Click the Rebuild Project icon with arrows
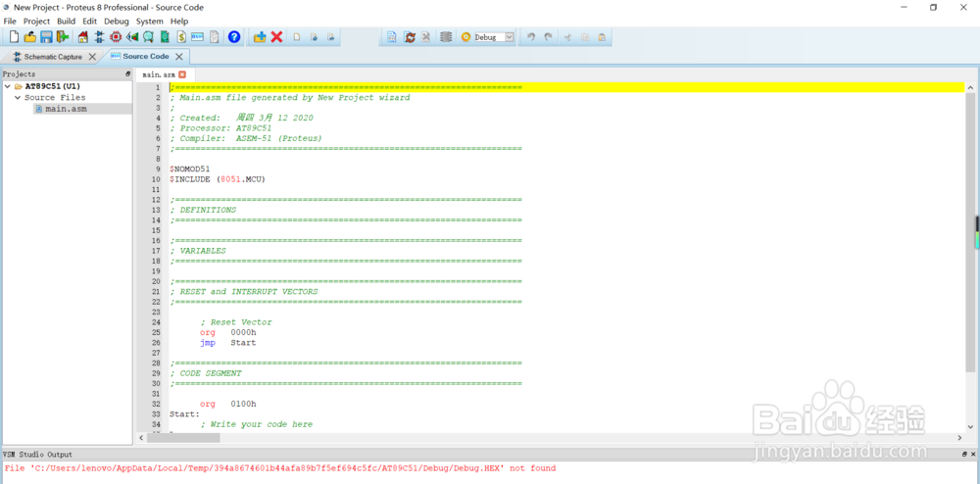This screenshot has width=980, height=484. click(x=410, y=37)
